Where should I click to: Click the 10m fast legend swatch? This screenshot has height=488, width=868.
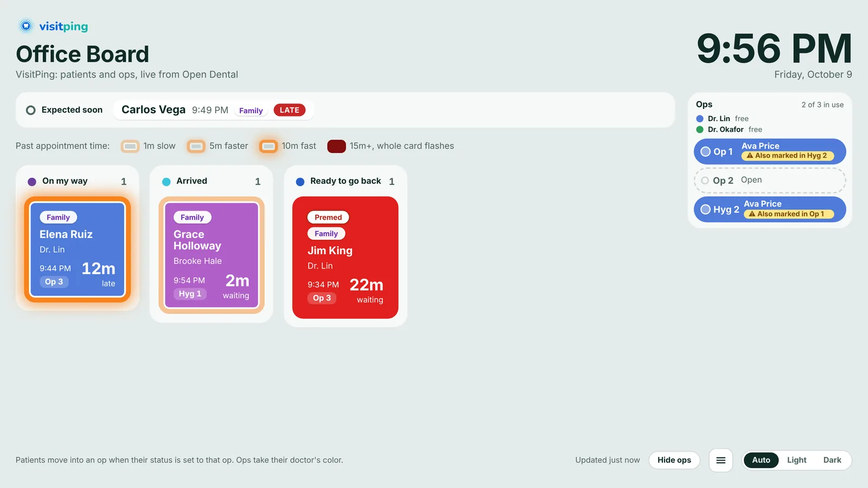tap(269, 146)
